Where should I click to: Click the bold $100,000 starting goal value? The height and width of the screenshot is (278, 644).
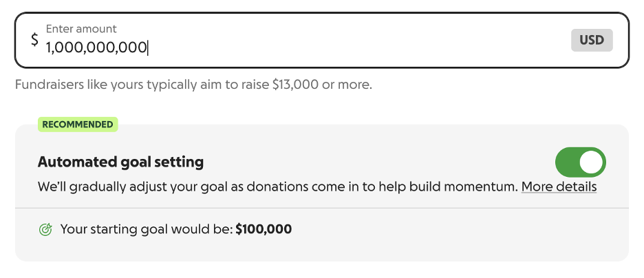(264, 229)
